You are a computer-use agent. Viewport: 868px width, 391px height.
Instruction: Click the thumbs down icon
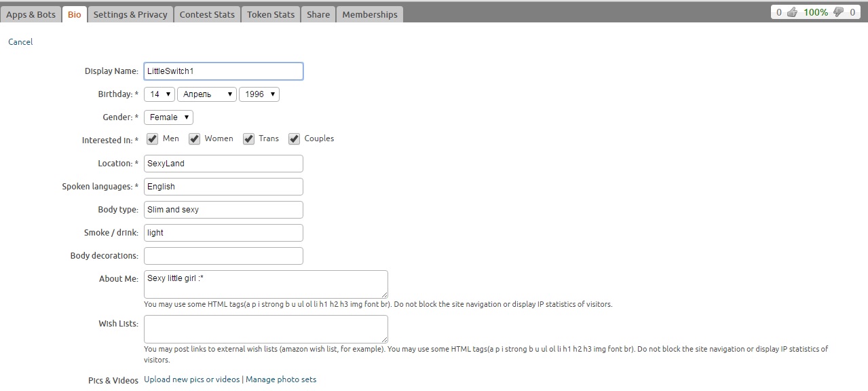[838, 12]
